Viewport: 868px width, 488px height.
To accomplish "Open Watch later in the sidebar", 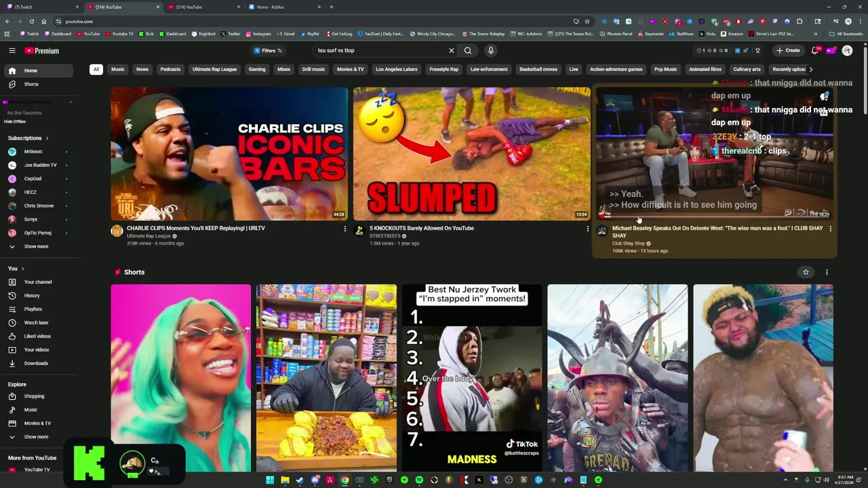I will click(x=39, y=323).
